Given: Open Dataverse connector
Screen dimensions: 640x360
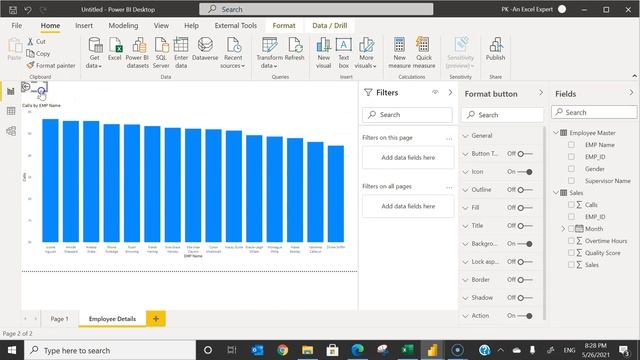Looking at the screenshot, I should [205, 49].
